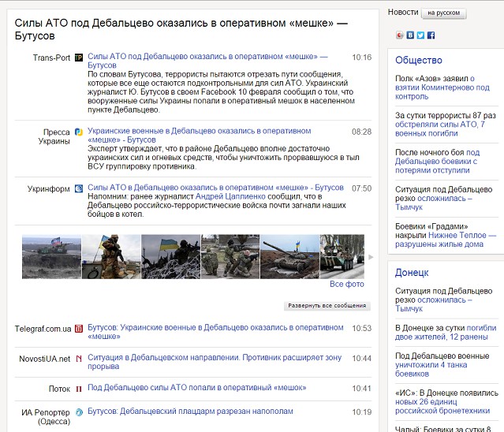
Task: Click the red share icon left of VKontakte
Action: 400,35
